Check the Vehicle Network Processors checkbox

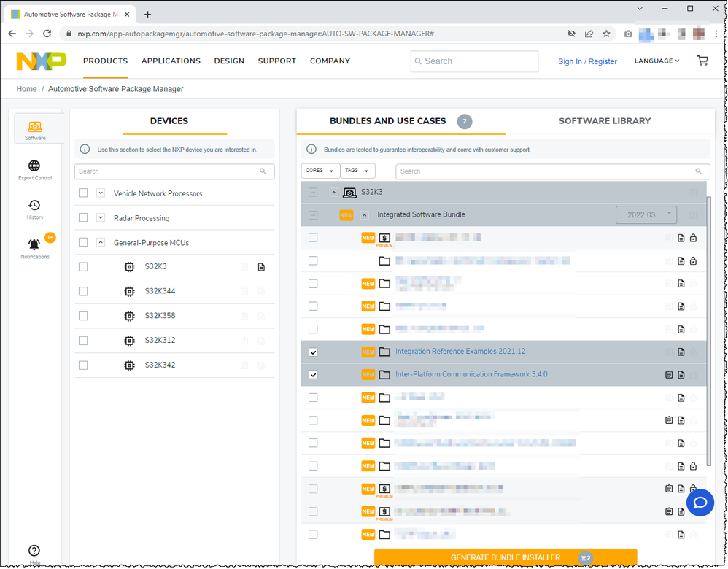83,193
